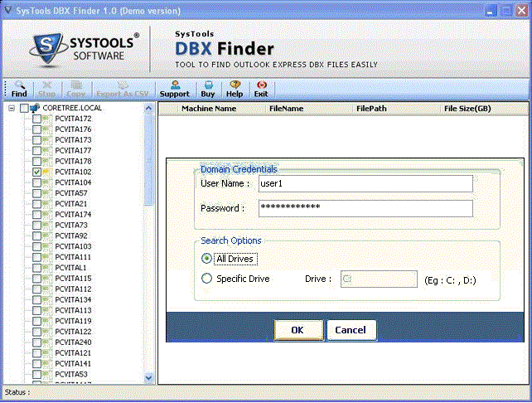Open Support from the toolbar
Viewport: 532px width, 403px height.
tap(175, 90)
